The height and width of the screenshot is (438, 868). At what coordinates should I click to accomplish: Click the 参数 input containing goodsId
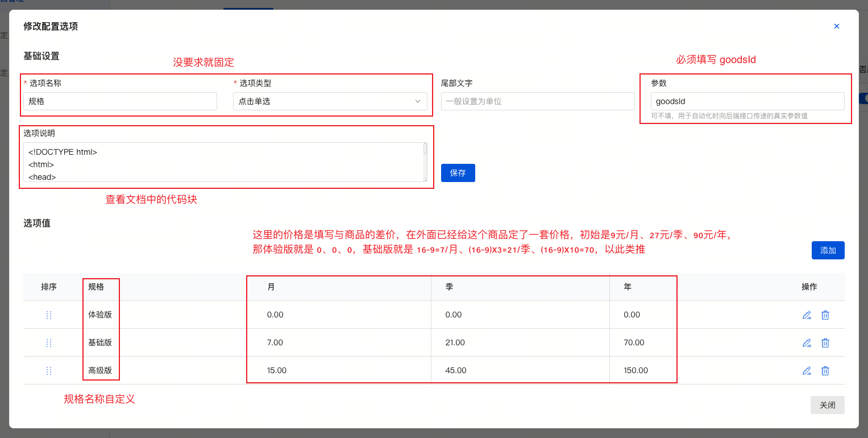747,102
